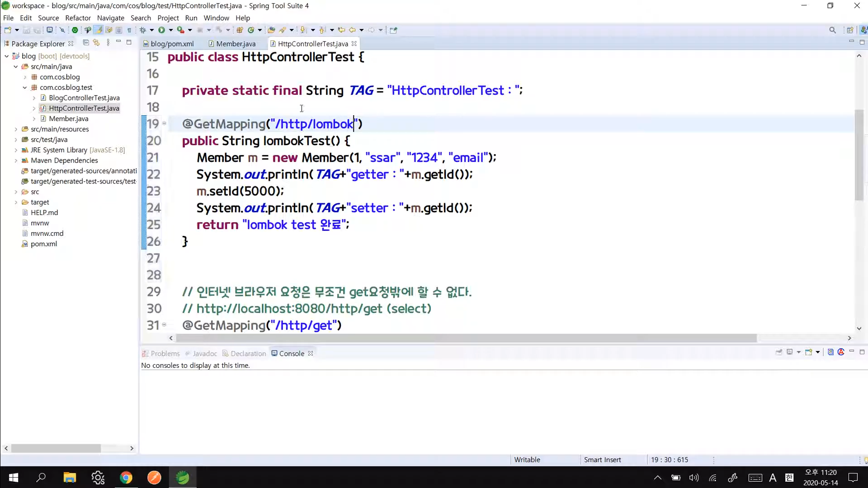The width and height of the screenshot is (868, 488).
Task: Collapse the com.cos.blog.test package
Action: click(25, 87)
